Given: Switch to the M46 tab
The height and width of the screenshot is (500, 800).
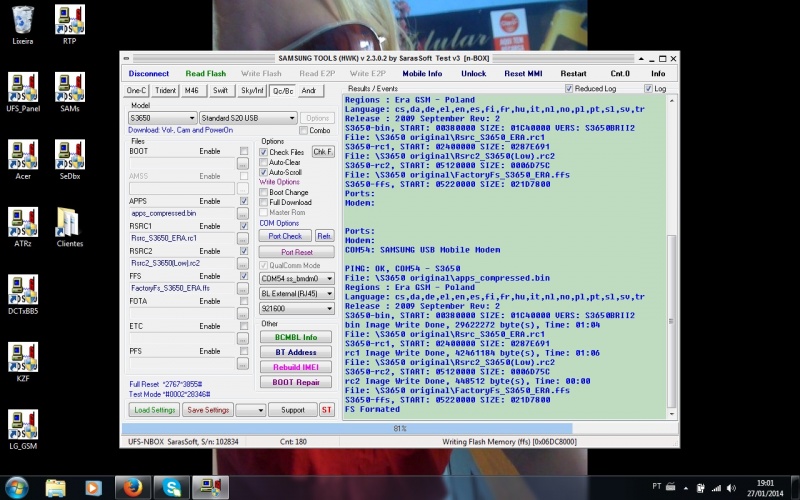Looking at the screenshot, I should pos(193,90).
